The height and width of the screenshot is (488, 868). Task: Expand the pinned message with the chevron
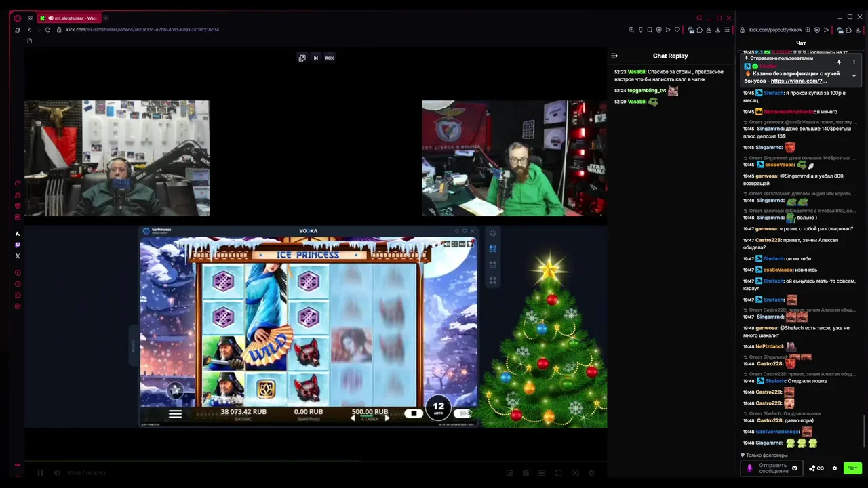pyautogui.click(x=854, y=75)
